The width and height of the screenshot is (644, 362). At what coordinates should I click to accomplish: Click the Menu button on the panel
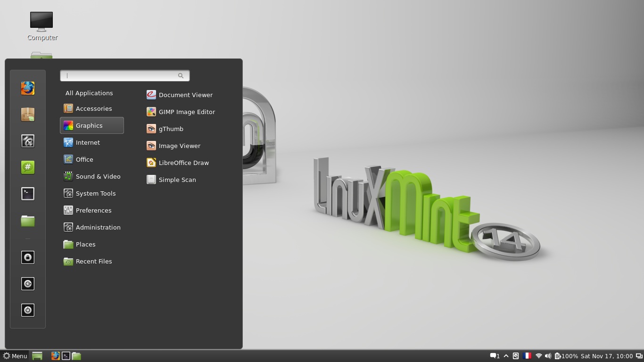(x=15, y=356)
